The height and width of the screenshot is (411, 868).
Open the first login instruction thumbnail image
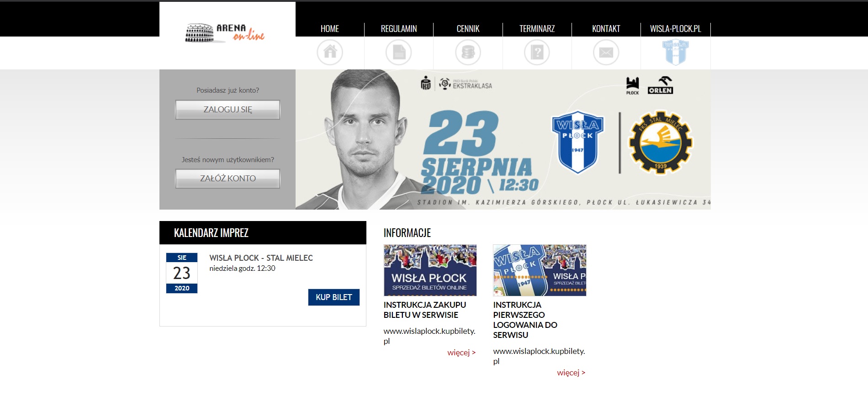(x=540, y=270)
